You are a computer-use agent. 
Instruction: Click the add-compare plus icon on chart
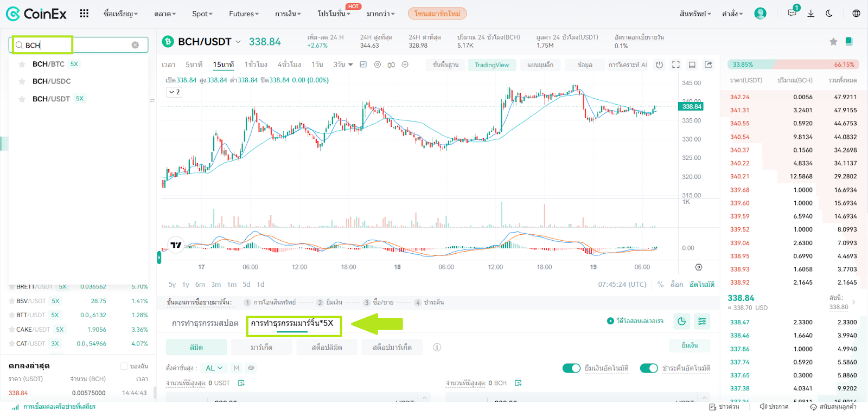(405, 65)
